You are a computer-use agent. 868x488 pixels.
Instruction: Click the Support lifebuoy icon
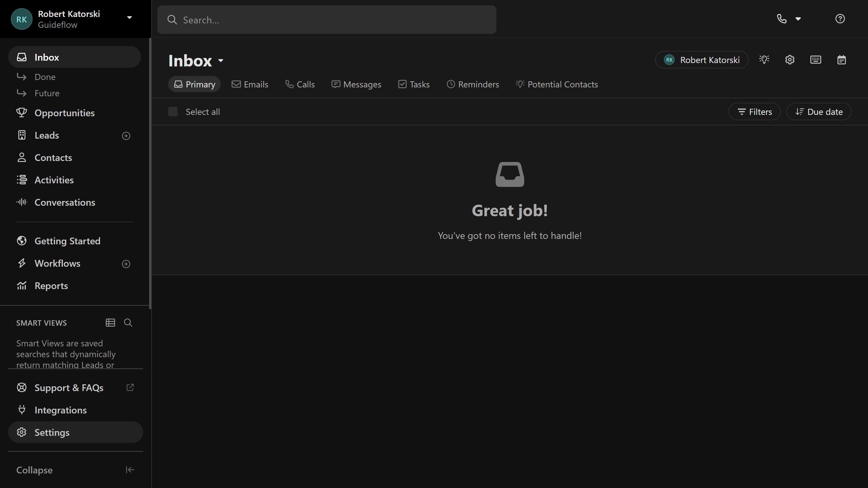(22, 387)
